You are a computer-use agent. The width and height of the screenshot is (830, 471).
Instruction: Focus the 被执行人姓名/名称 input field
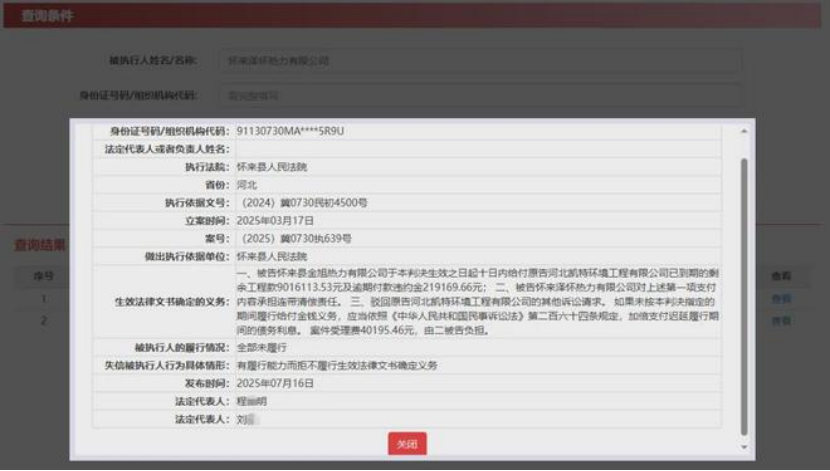[x=480, y=61]
